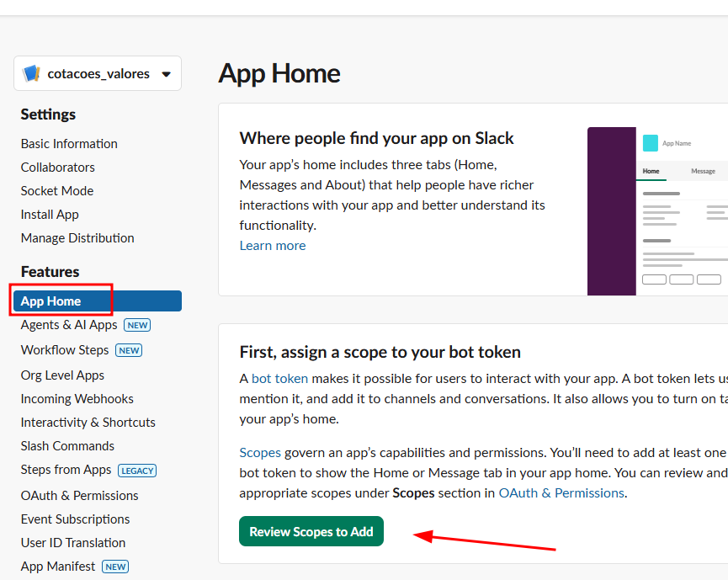This screenshot has height=580, width=728.
Task: Go to Org Level Apps
Action: tap(62, 375)
